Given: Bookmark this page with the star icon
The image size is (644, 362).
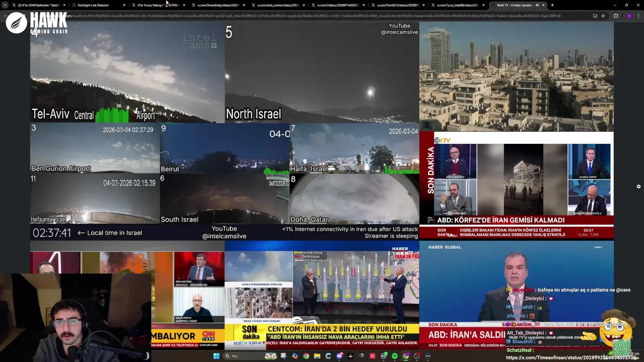Looking at the screenshot, I should pos(603,16).
